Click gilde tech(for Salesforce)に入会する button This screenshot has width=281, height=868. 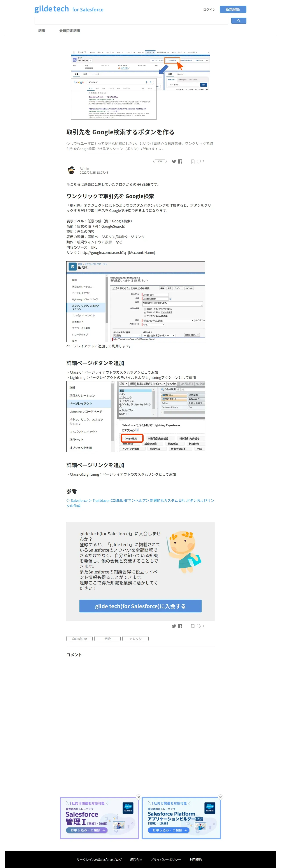click(x=140, y=606)
